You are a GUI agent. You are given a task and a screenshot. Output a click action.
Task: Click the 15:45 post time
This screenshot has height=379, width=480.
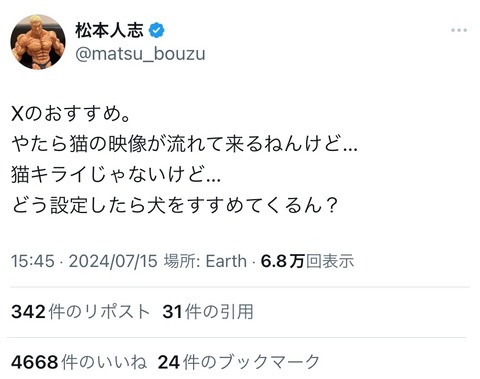[x=33, y=261]
